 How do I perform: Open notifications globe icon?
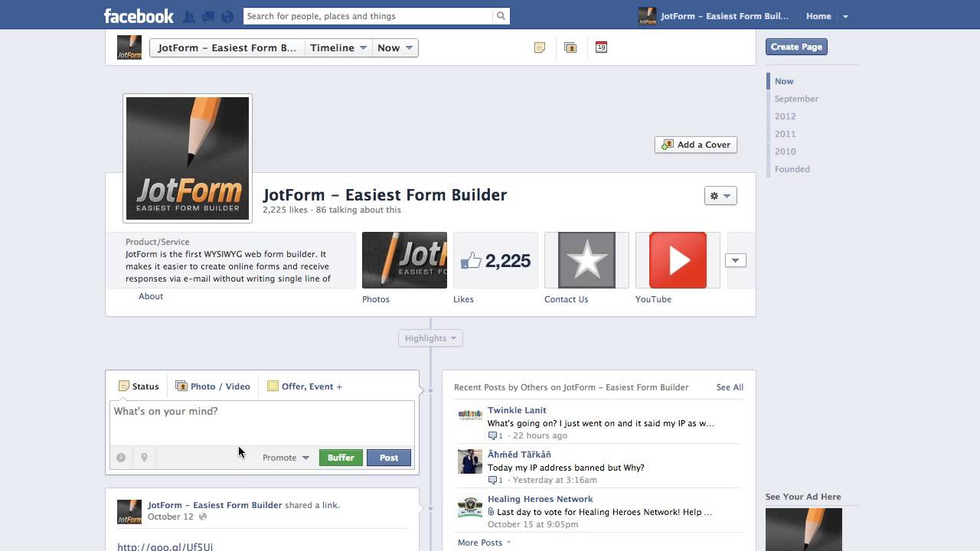click(x=227, y=16)
